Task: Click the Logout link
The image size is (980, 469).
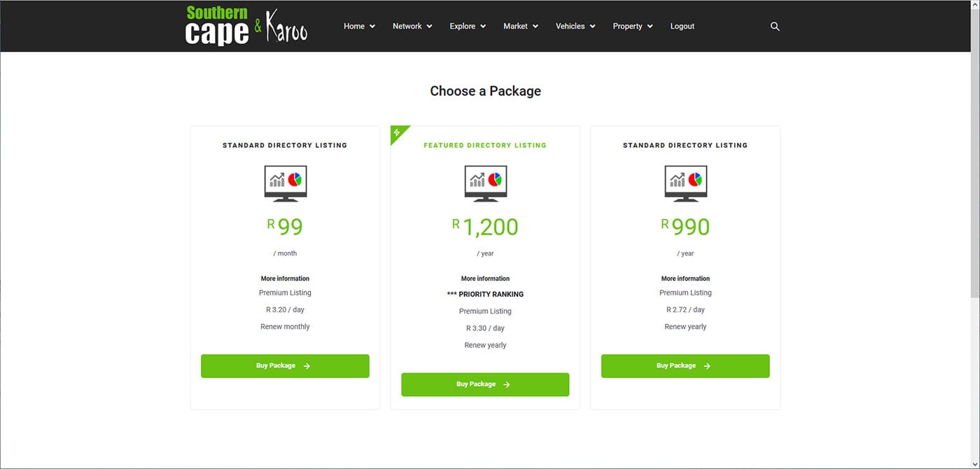Action: tap(682, 27)
